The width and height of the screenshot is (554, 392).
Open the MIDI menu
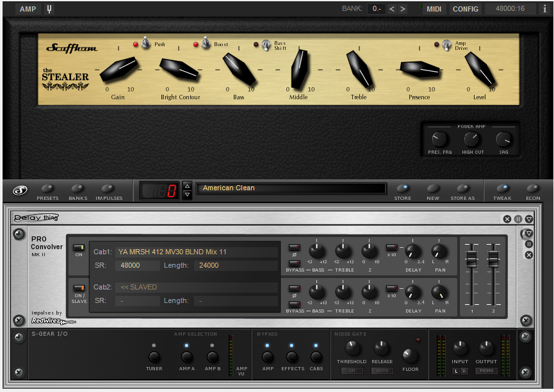(x=434, y=9)
